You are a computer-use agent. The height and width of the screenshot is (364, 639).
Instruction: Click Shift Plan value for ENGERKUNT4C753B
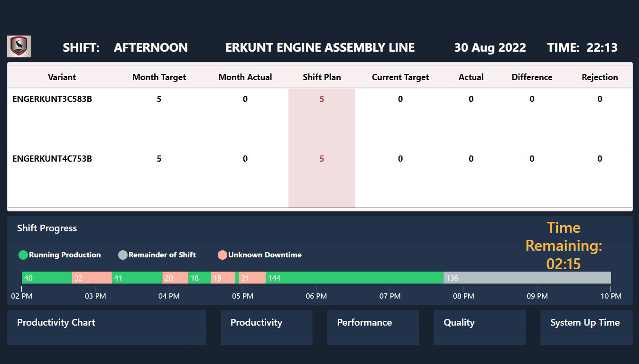(322, 159)
